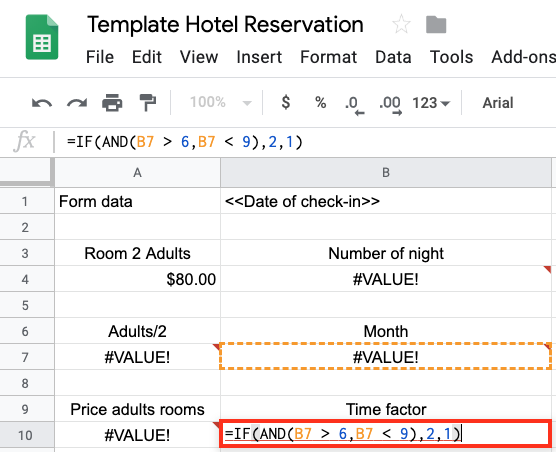Click the Print icon
Screen dimensions: 556x452
pyautogui.click(x=112, y=103)
